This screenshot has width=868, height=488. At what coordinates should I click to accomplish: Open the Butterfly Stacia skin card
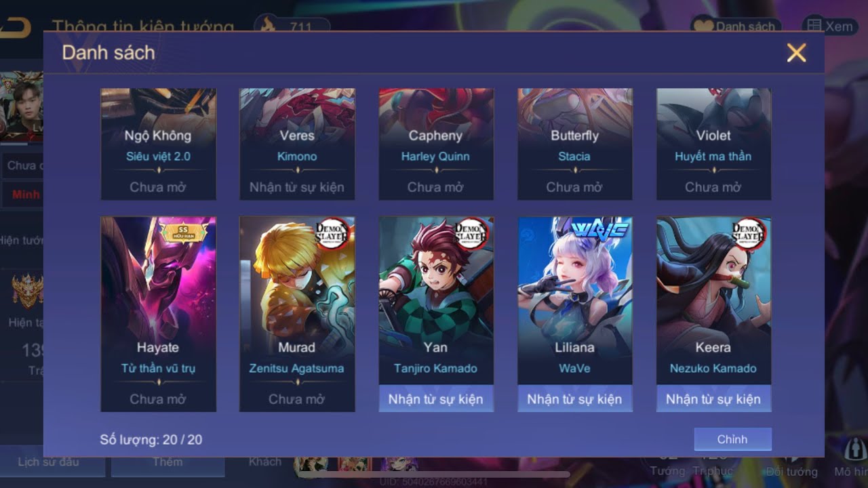click(x=575, y=144)
